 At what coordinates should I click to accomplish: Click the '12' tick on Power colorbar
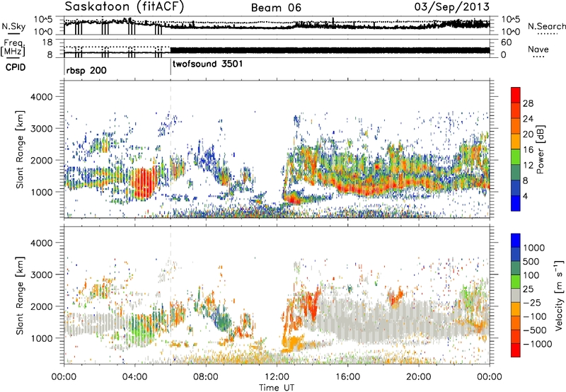click(528, 166)
